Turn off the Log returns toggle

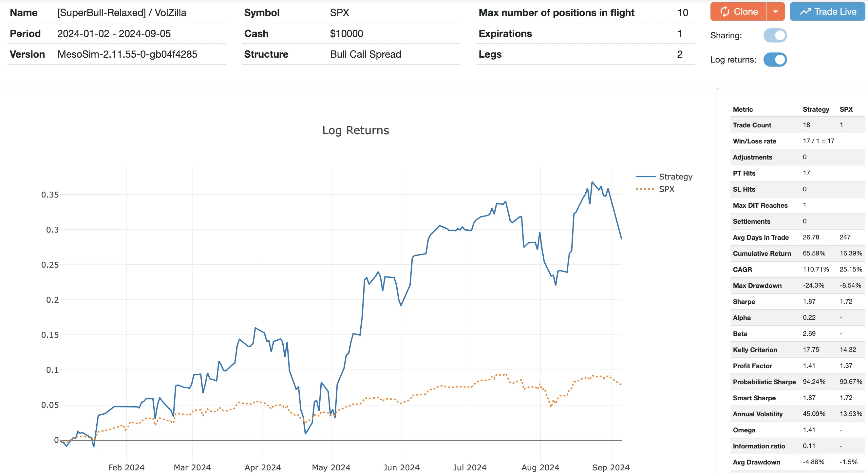[776, 59]
